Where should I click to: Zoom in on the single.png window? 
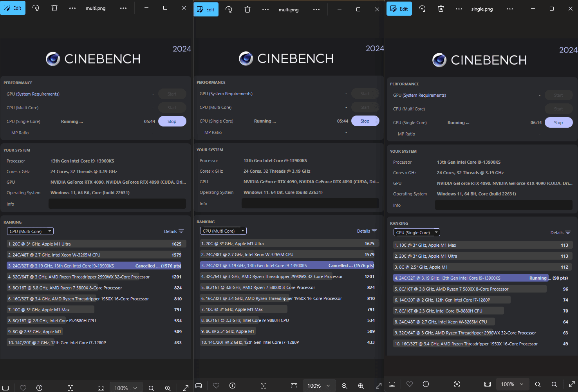point(554,384)
